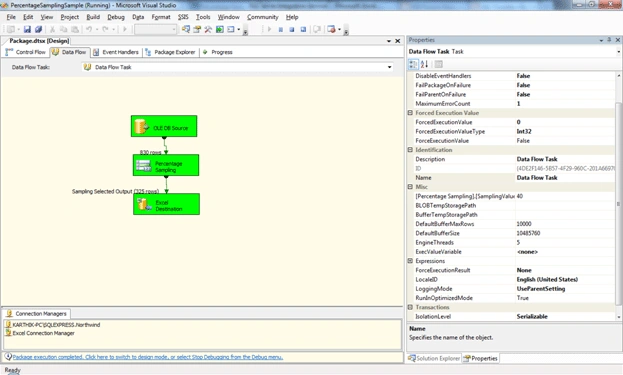Pin the Properties panel (auto hide)
This screenshot has height=375, width=623.
click(x=609, y=40)
